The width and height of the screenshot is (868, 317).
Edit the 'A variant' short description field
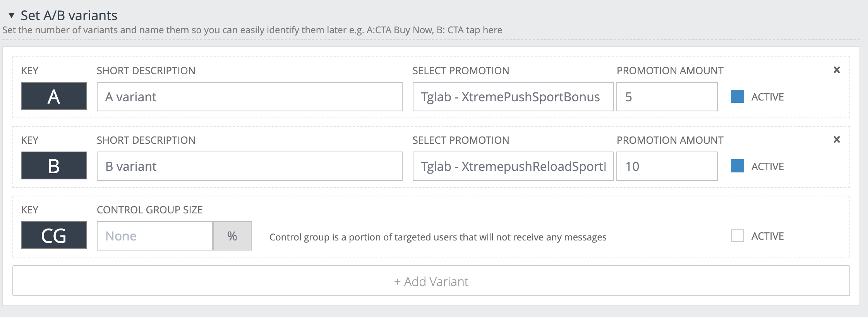click(x=249, y=97)
